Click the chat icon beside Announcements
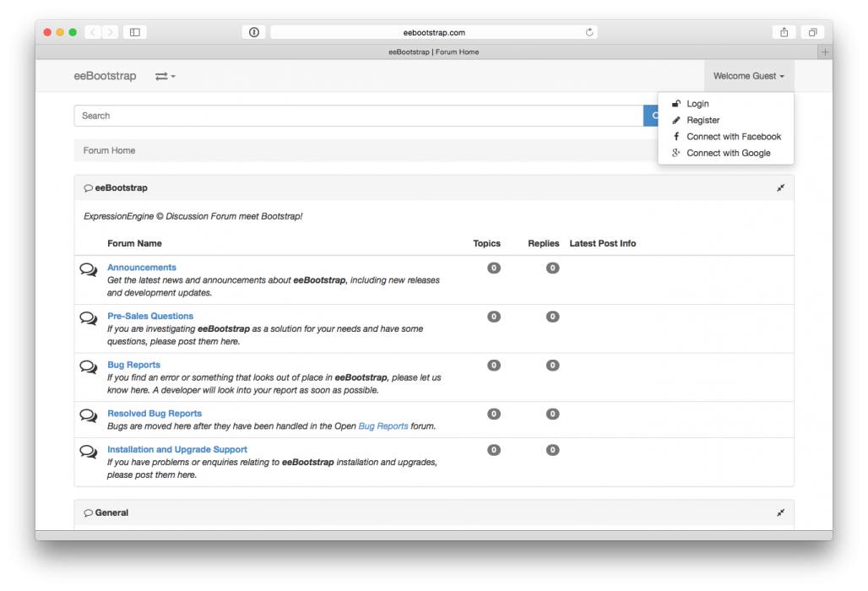This screenshot has height=591, width=868. point(89,269)
